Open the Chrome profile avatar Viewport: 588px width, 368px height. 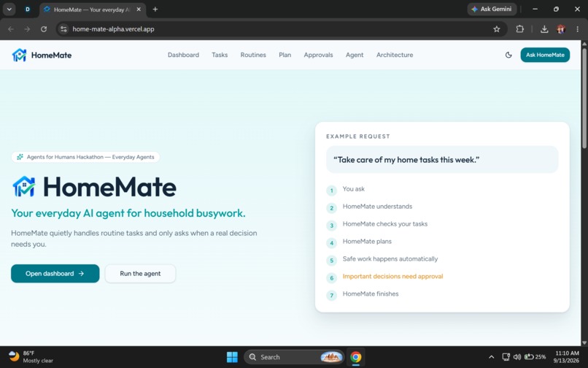pos(561,29)
